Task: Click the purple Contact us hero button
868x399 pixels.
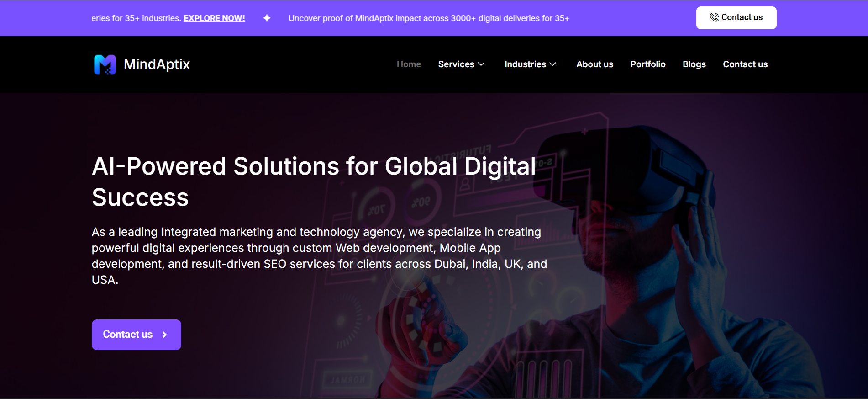Action: [137, 335]
